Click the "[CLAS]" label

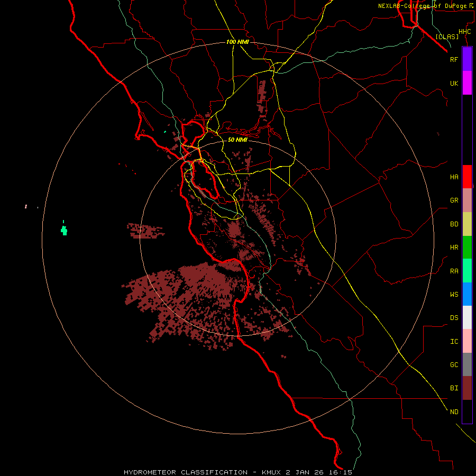pos(447,36)
